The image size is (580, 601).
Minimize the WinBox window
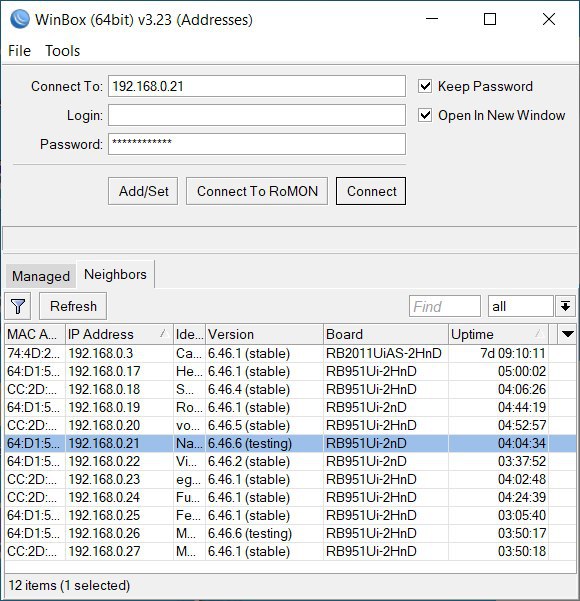(432, 19)
